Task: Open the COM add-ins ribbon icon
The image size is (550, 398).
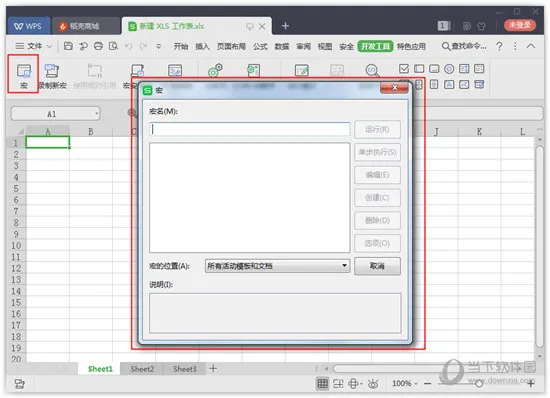Action: point(253,70)
